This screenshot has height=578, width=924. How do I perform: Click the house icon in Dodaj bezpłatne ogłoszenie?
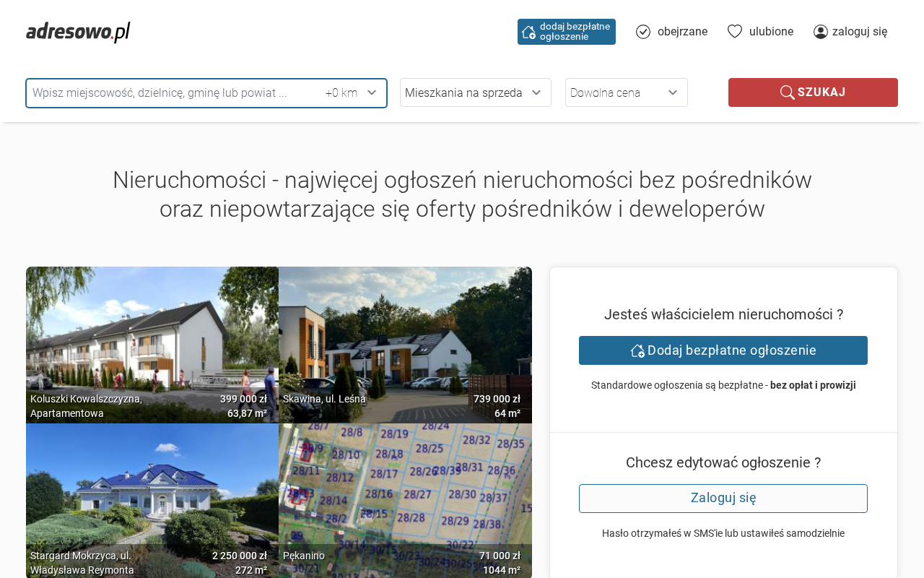tap(637, 350)
